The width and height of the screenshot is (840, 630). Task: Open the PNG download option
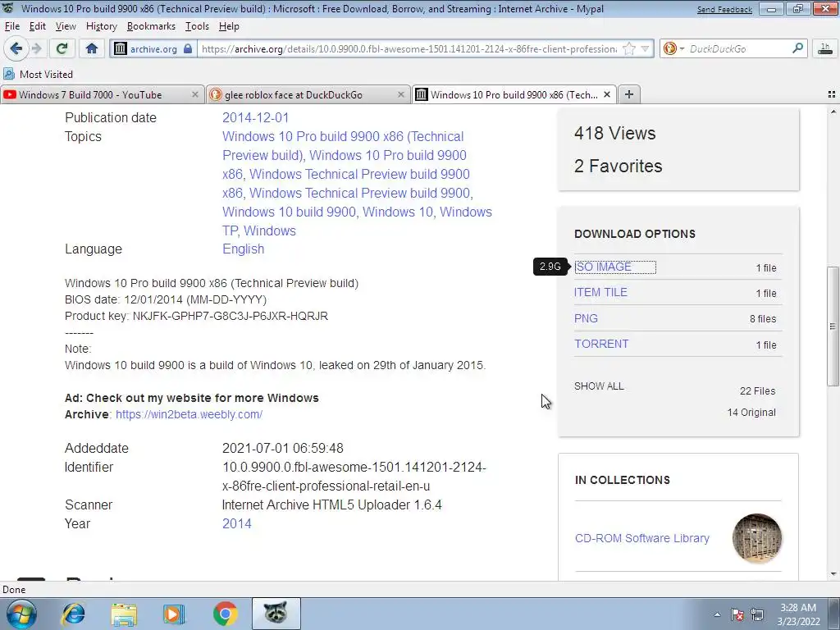click(x=586, y=318)
